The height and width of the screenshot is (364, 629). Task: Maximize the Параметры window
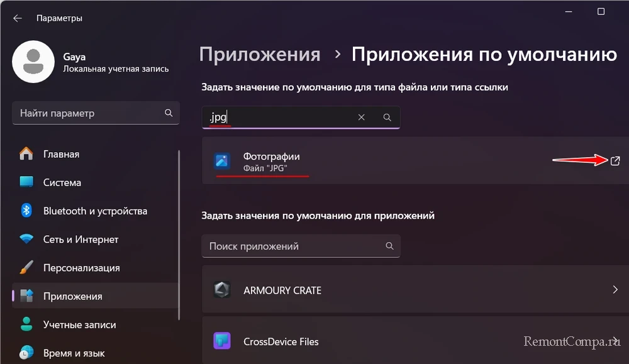(x=601, y=11)
